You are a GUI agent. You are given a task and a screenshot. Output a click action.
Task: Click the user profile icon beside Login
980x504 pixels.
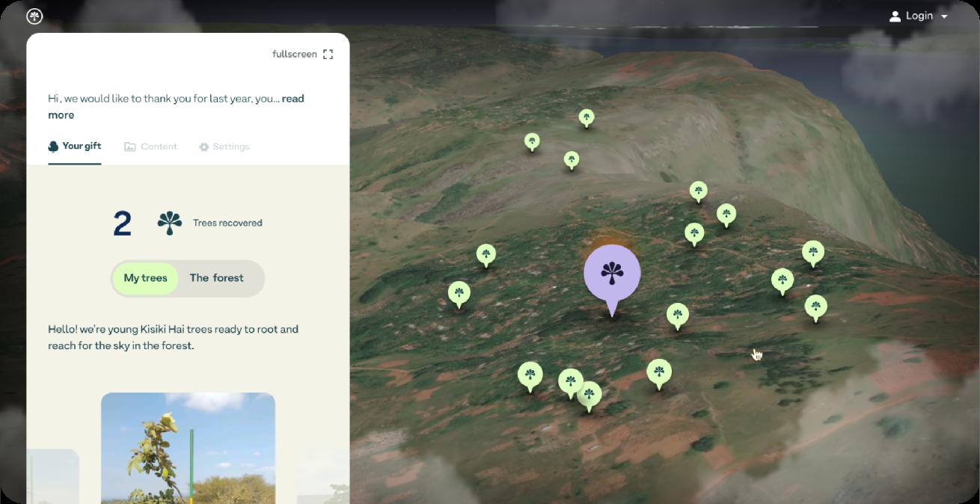(x=895, y=16)
